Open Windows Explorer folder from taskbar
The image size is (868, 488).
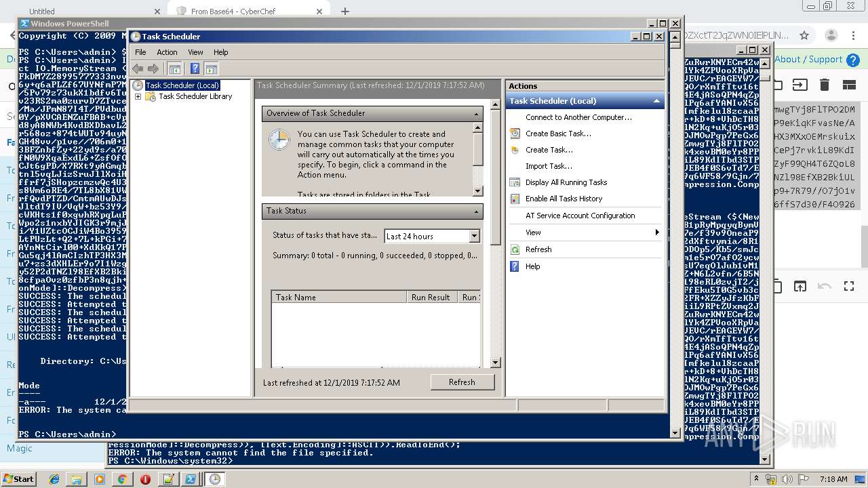point(77,479)
